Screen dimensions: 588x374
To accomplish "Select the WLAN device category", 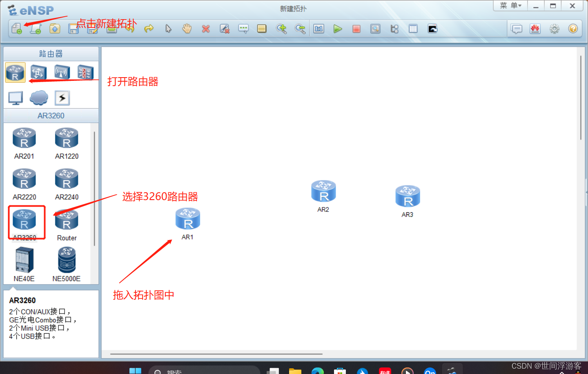I will [62, 73].
